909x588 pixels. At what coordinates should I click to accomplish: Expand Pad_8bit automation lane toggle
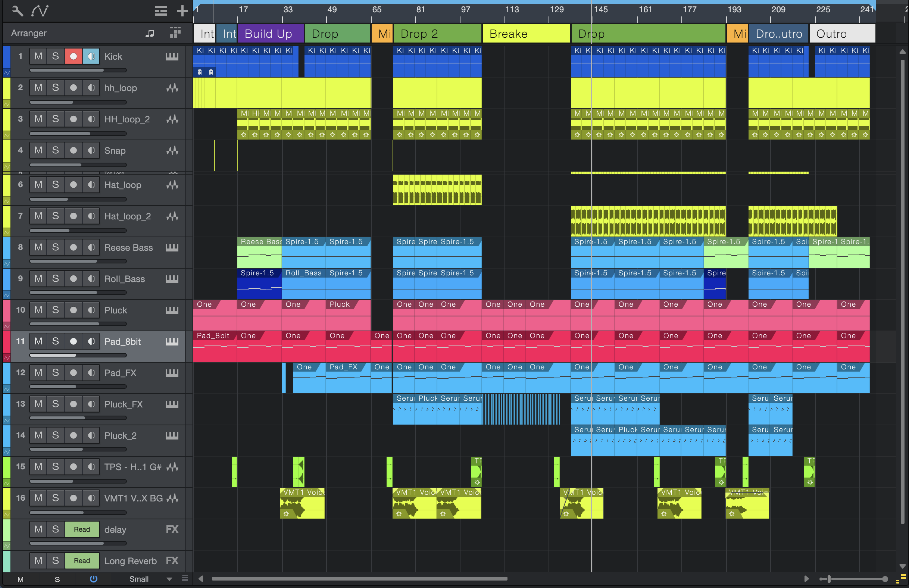6,358
